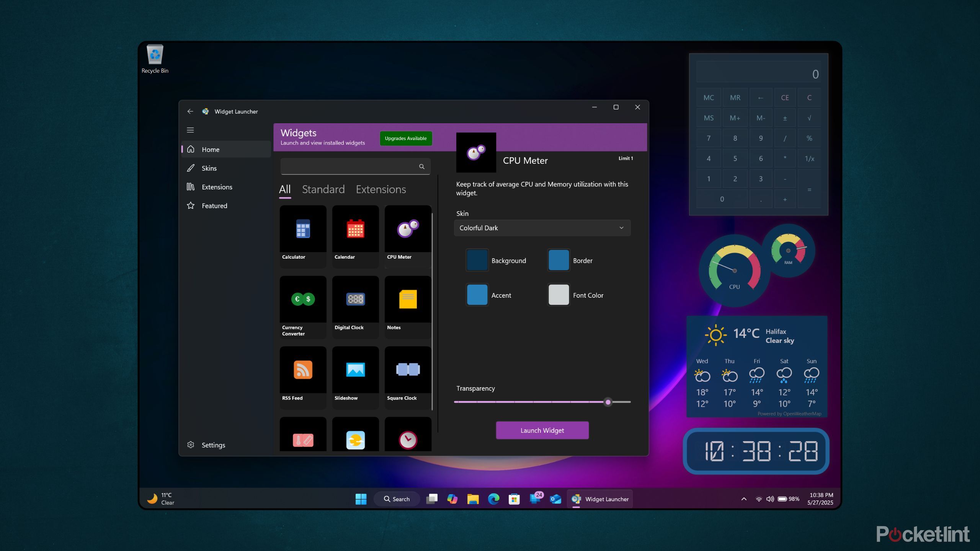Click the Halifax weather widget temperature
This screenshot has width=980, height=551.
click(x=746, y=333)
